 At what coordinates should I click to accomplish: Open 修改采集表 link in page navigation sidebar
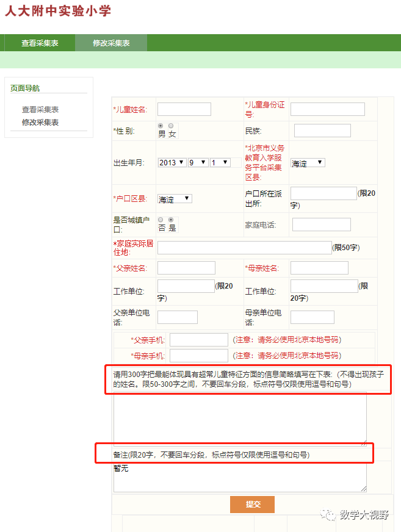point(40,123)
